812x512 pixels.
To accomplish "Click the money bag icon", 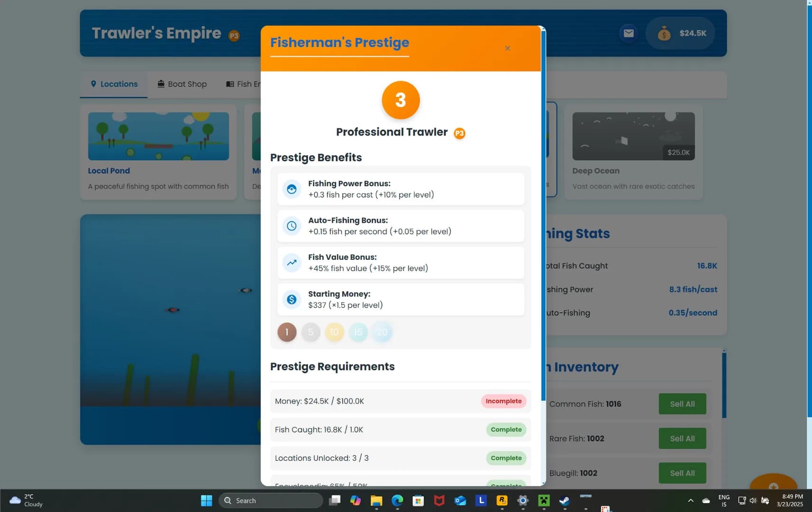I will click(x=664, y=33).
